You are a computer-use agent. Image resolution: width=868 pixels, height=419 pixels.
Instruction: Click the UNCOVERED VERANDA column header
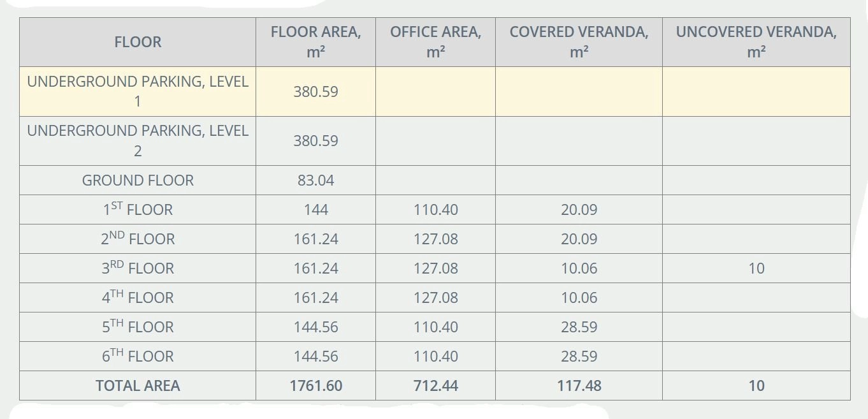(x=756, y=42)
